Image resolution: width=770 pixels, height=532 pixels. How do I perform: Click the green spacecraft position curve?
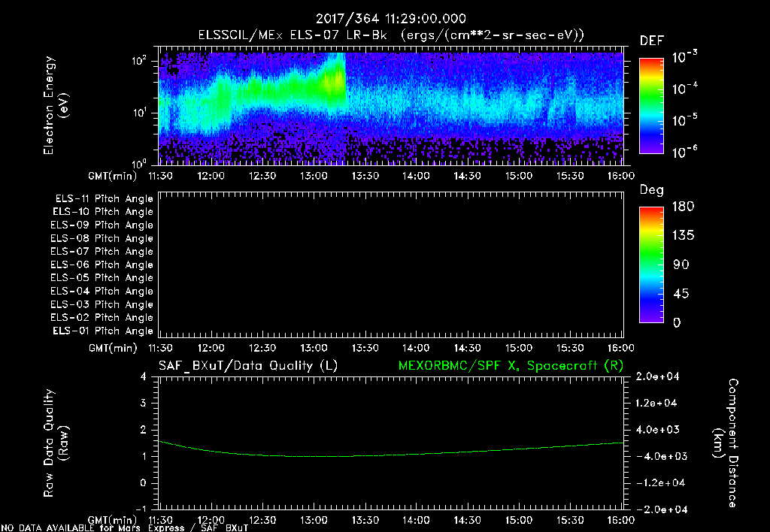coord(391,455)
